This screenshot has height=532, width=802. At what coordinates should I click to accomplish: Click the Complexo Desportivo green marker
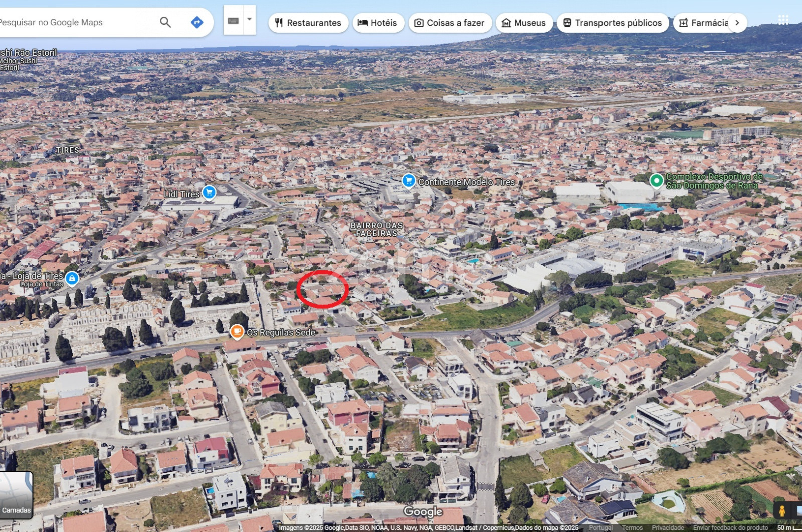(x=656, y=180)
